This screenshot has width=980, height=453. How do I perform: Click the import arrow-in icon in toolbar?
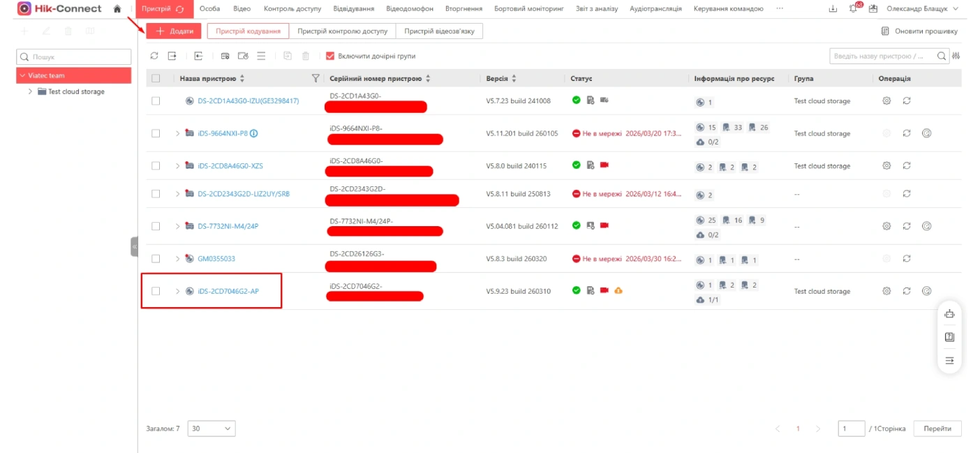[x=198, y=56]
